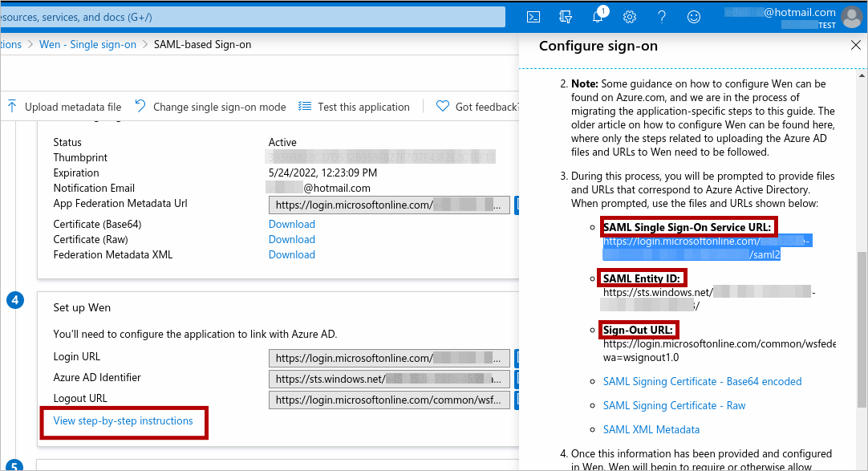Click Change single sign-on mode
Viewport: 868px width, 471px height.
click(x=210, y=107)
